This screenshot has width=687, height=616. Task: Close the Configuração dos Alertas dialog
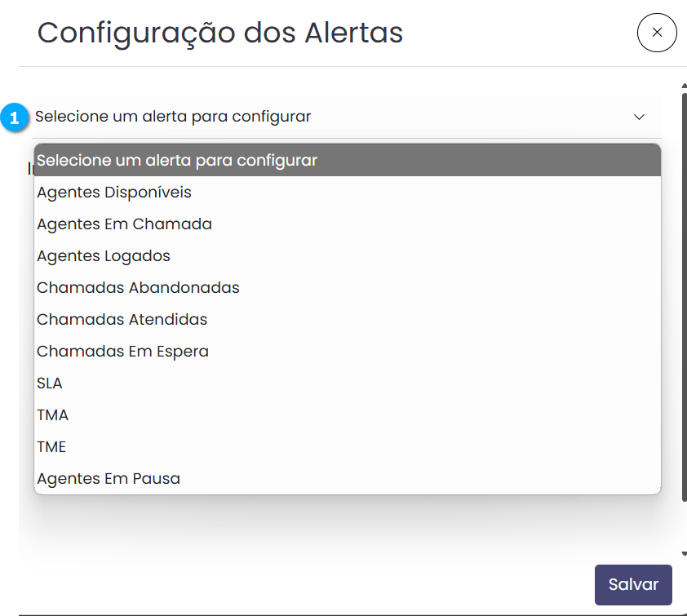click(x=657, y=33)
